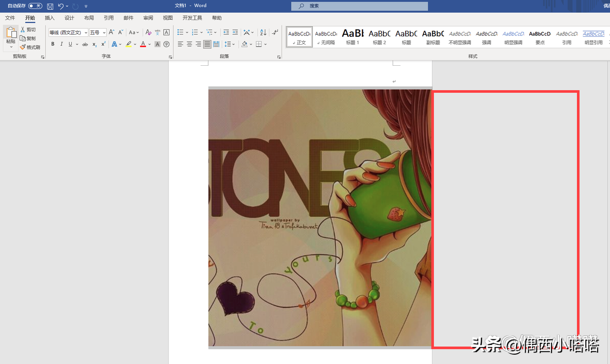Open the Borders dropdown arrow
The height and width of the screenshot is (364, 610).
click(266, 44)
